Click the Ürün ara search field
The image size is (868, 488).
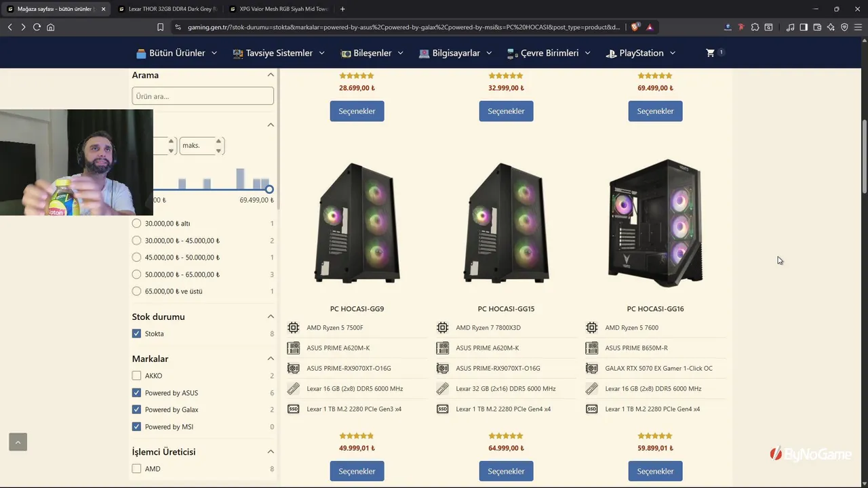(x=203, y=96)
